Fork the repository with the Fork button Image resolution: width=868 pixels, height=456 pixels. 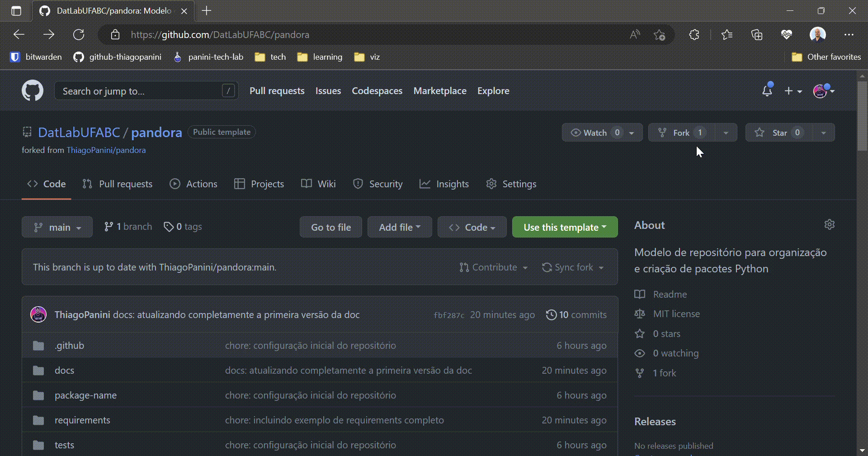click(682, 133)
